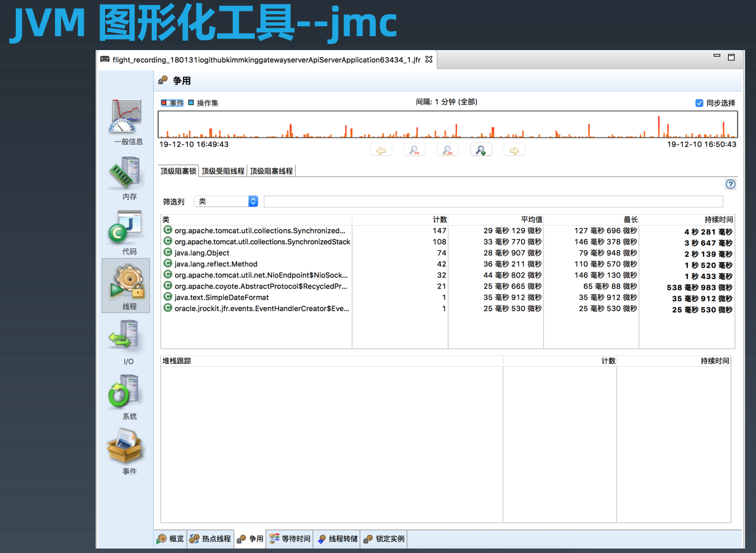Open the help question mark icon
Image resolution: width=756 pixels, height=553 pixels.
pos(731,184)
